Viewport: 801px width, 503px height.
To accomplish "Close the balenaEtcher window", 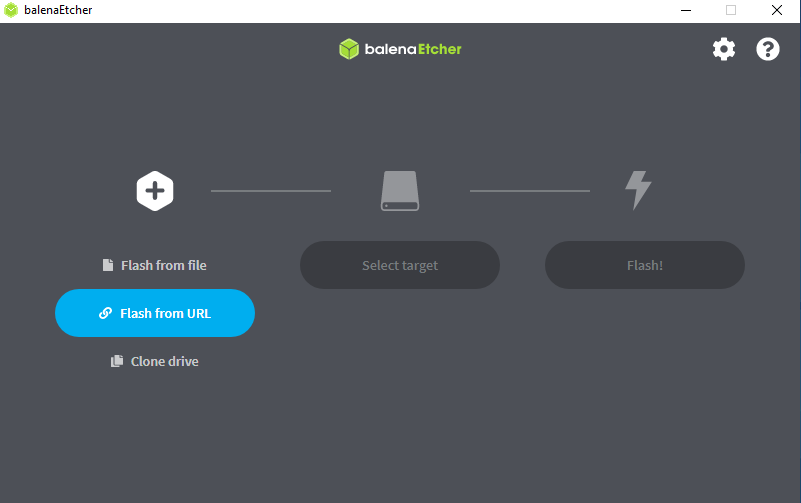I will click(777, 10).
